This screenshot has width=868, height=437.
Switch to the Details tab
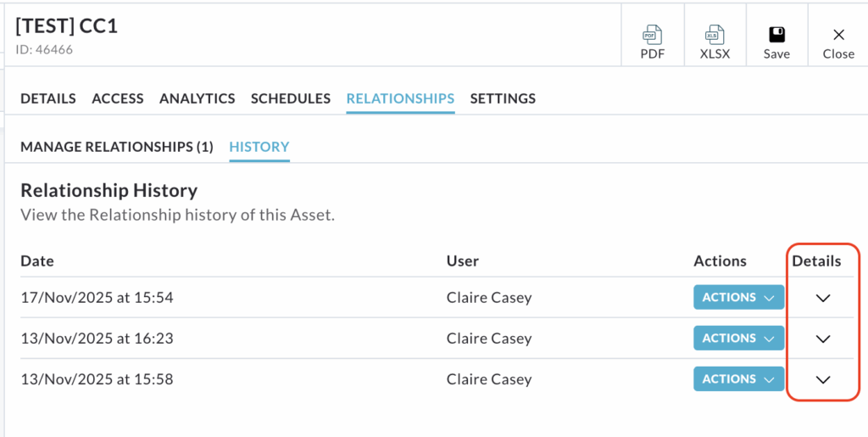pos(48,98)
